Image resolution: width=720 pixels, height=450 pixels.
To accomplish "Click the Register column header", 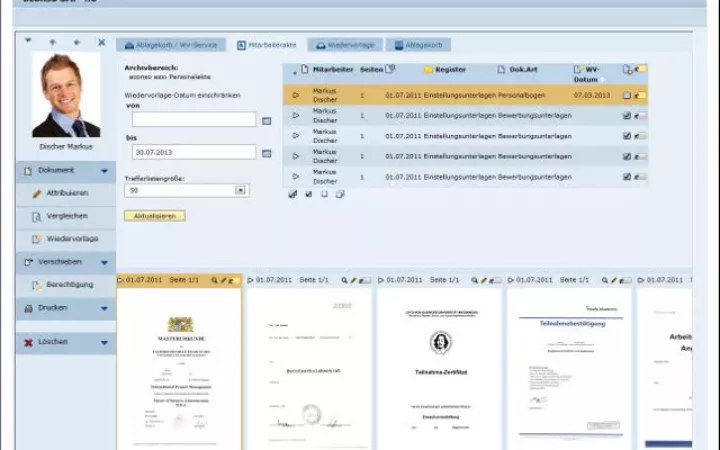I will pos(450,70).
